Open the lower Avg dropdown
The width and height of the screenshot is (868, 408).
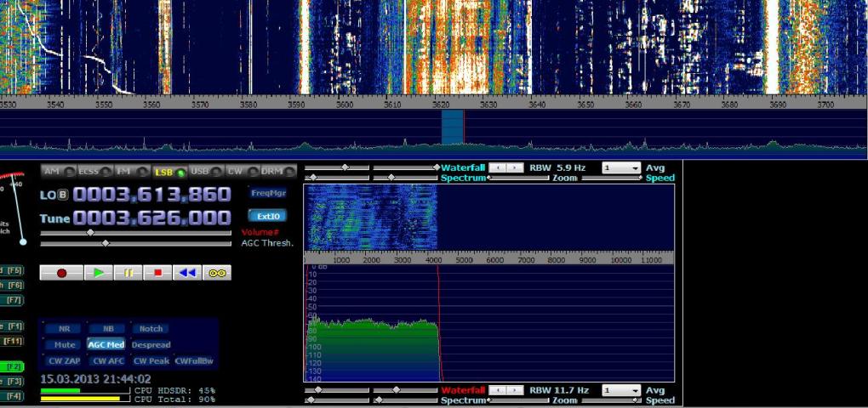pyautogui.click(x=621, y=390)
